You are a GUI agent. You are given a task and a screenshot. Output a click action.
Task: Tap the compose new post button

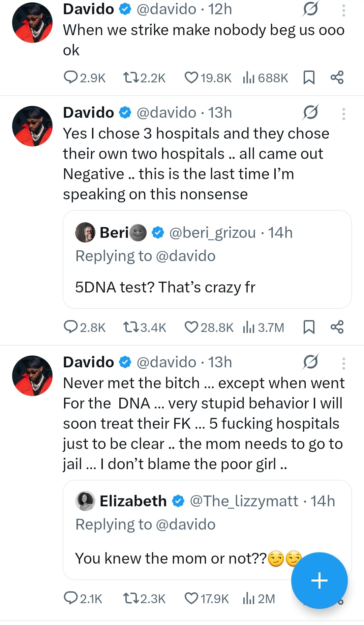tap(319, 580)
